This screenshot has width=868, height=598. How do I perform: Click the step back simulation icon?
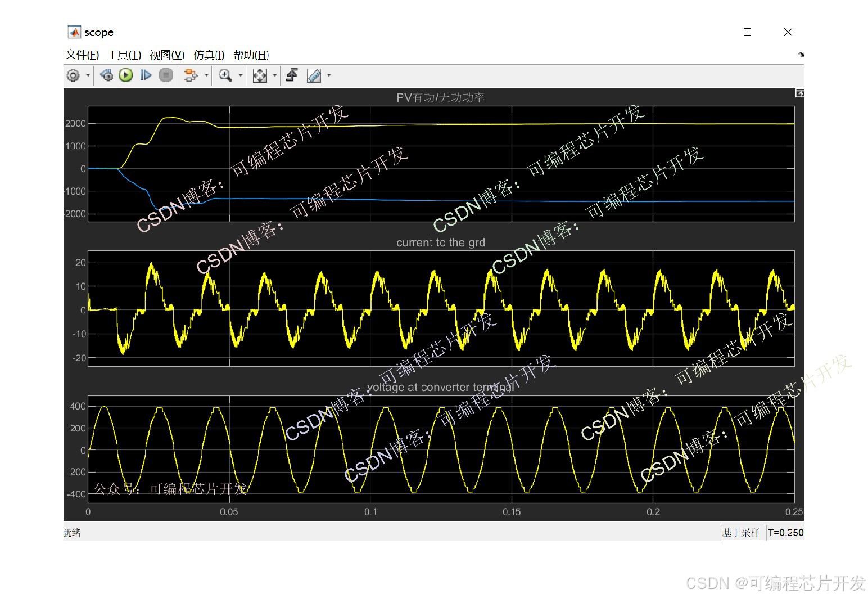point(106,75)
